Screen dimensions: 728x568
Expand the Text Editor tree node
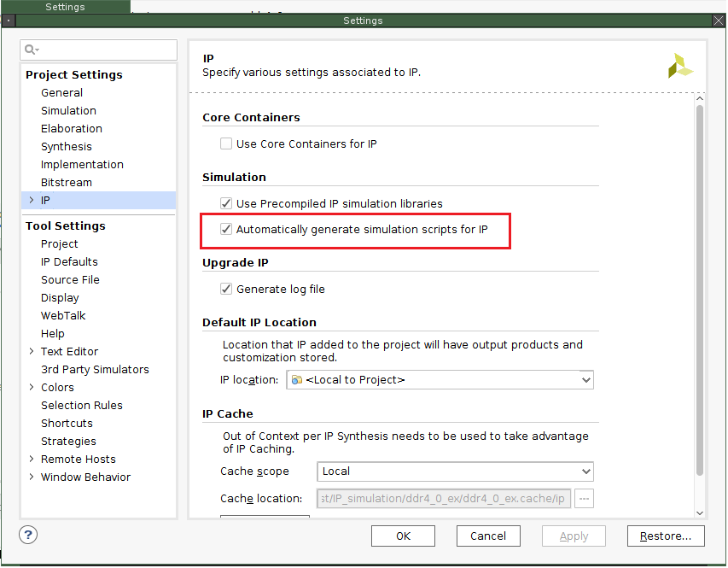click(x=32, y=352)
